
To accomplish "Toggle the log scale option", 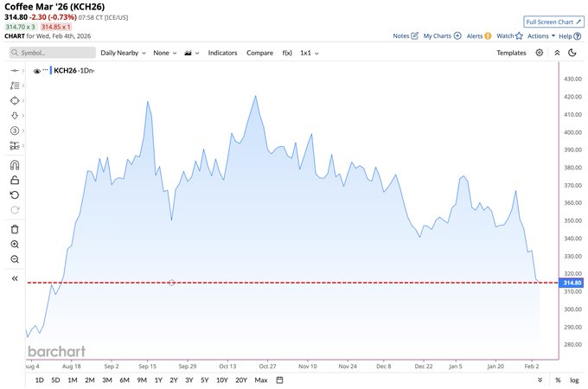I will click(575, 380).
